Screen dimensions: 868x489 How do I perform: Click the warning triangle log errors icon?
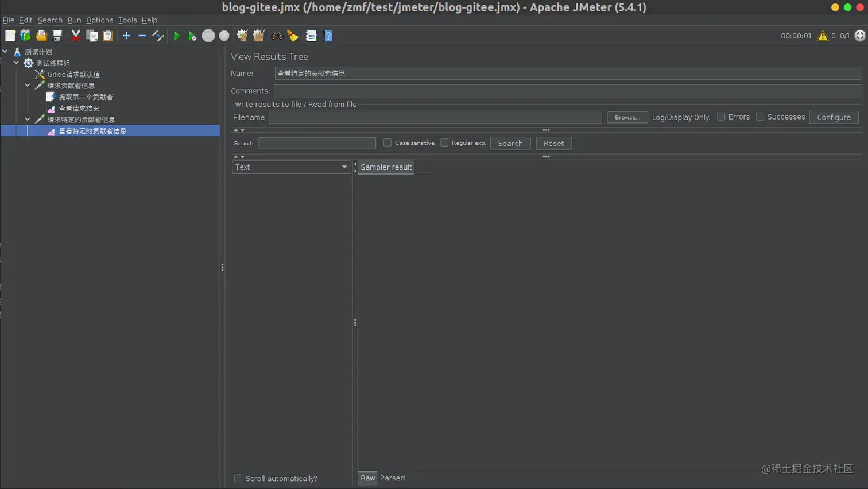(x=823, y=36)
